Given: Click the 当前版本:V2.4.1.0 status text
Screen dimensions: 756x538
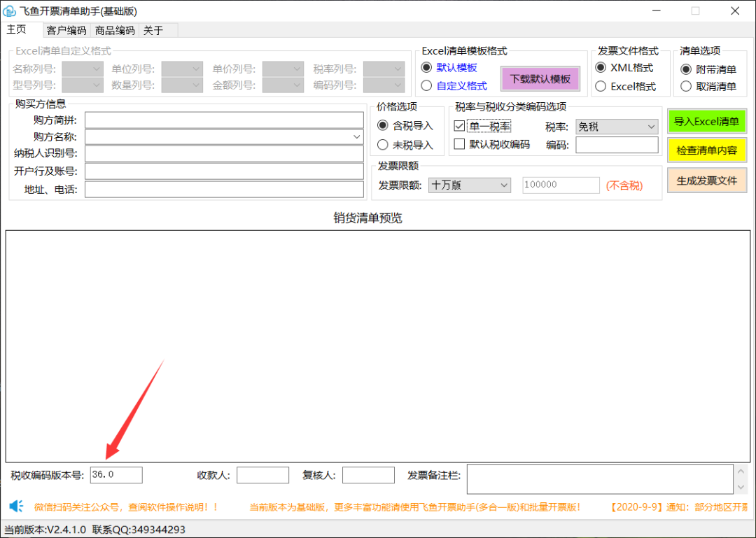Looking at the screenshot, I should (45, 530).
